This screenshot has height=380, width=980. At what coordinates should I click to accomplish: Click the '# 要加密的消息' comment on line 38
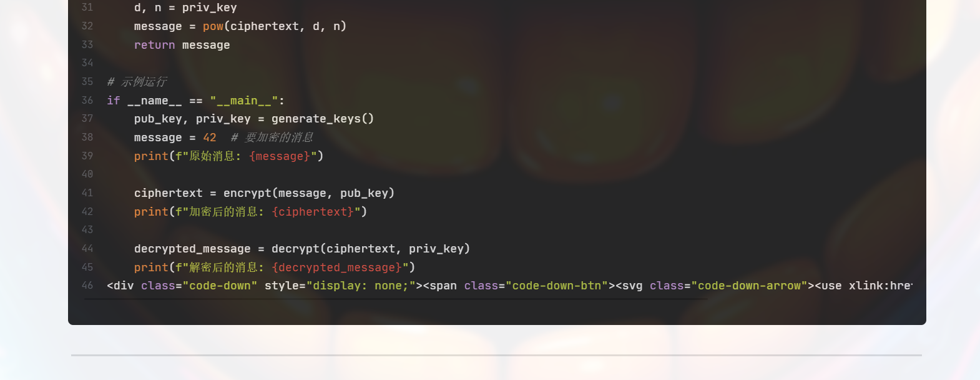click(x=272, y=137)
